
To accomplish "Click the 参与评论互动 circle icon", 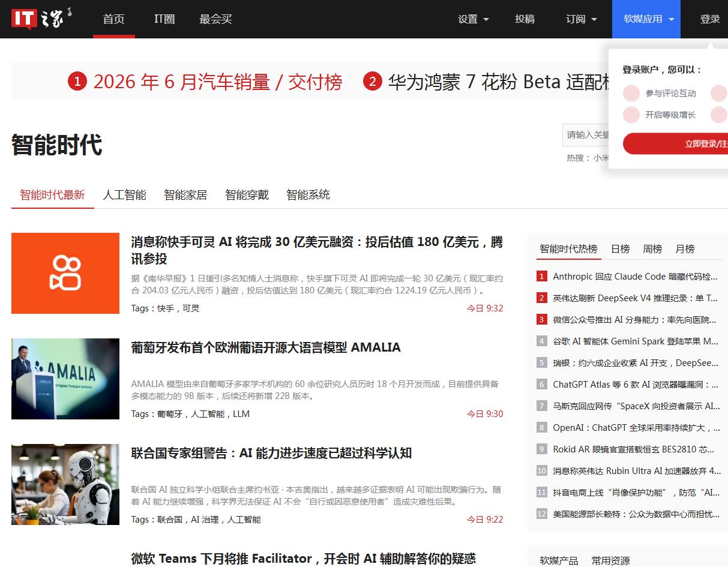I will pyautogui.click(x=631, y=93).
